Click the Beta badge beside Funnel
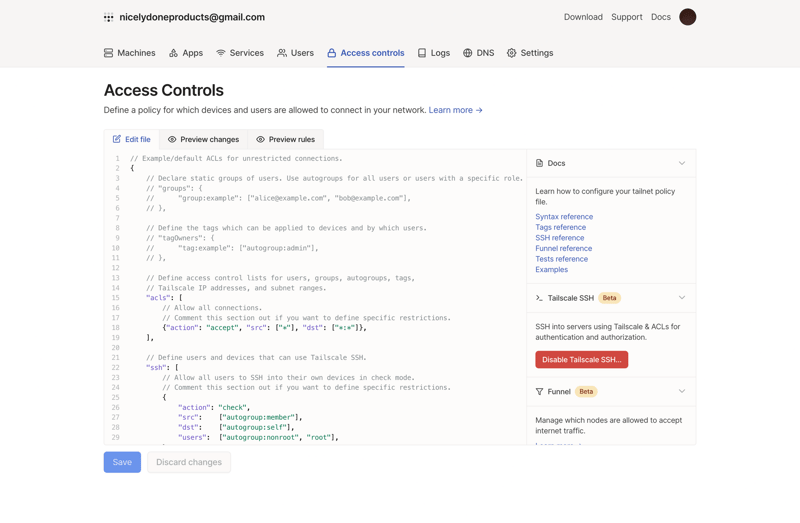Viewport: 800px width, 523px height. pos(586,392)
